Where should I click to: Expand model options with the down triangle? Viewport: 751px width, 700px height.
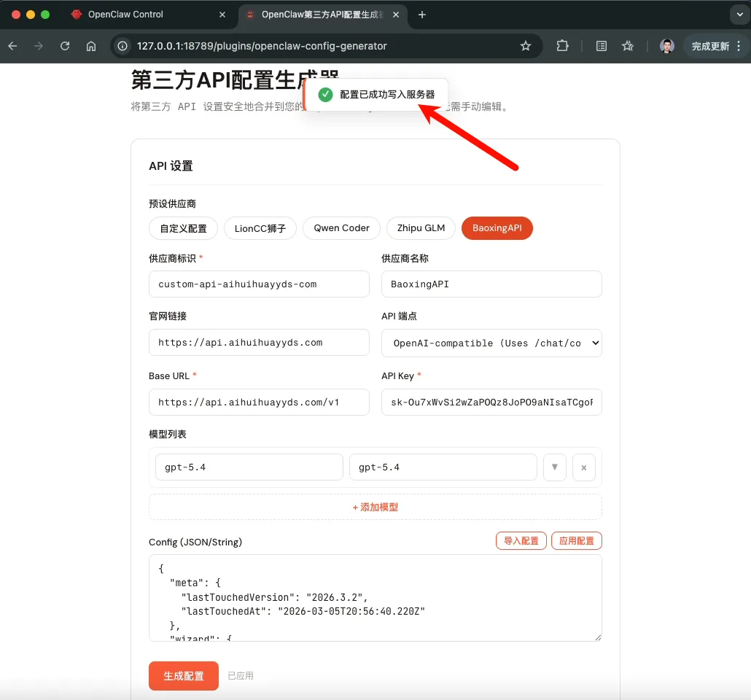555,467
